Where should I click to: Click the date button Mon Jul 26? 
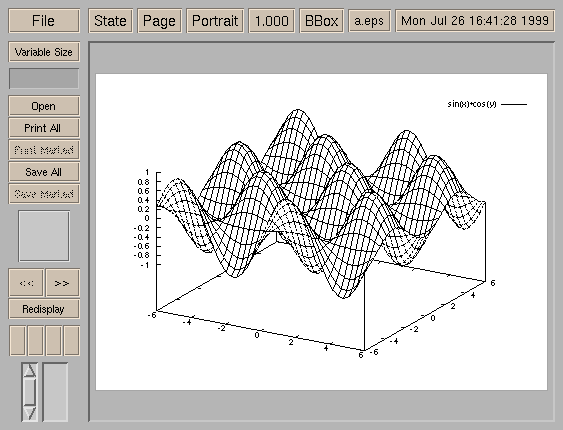475,21
